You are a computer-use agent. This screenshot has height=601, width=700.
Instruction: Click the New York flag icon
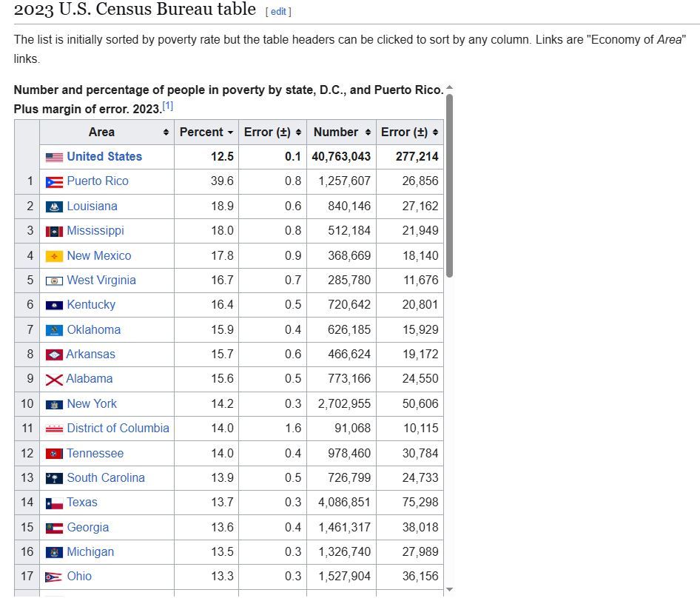pyautogui.click(x=54, y=405)
